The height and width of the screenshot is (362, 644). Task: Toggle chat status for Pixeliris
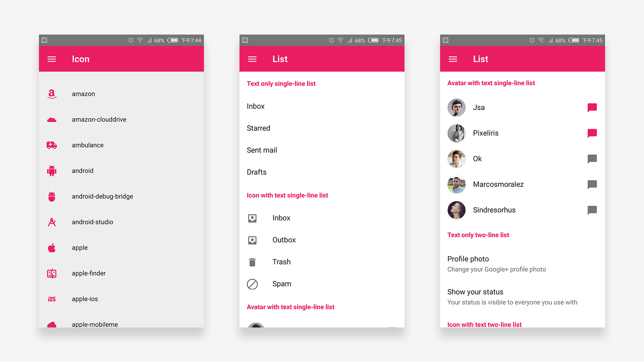pyautogui.click(x=592, y=133)
